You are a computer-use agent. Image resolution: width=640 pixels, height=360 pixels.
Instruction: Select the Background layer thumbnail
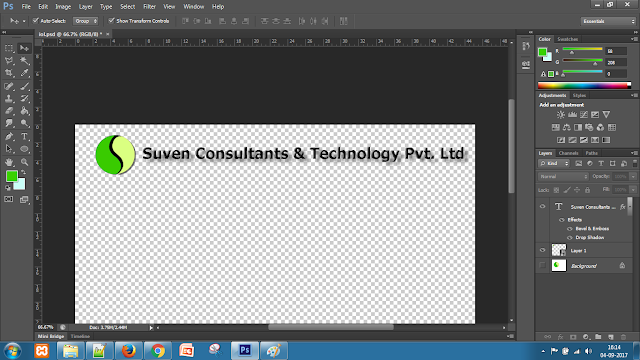559,265
